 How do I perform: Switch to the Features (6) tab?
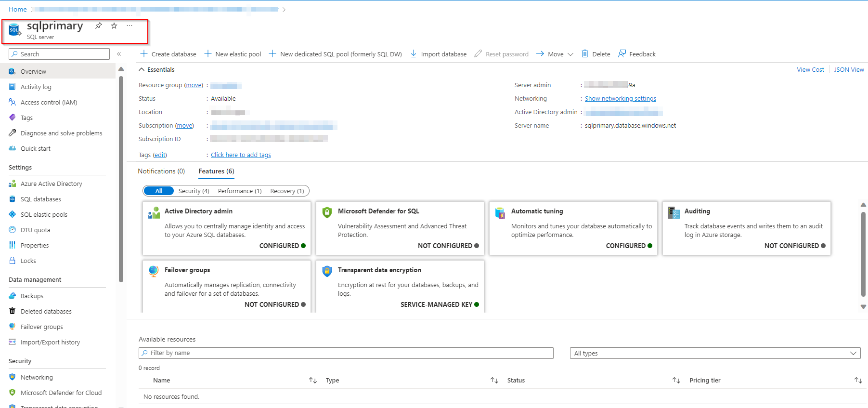click(216, 171)
